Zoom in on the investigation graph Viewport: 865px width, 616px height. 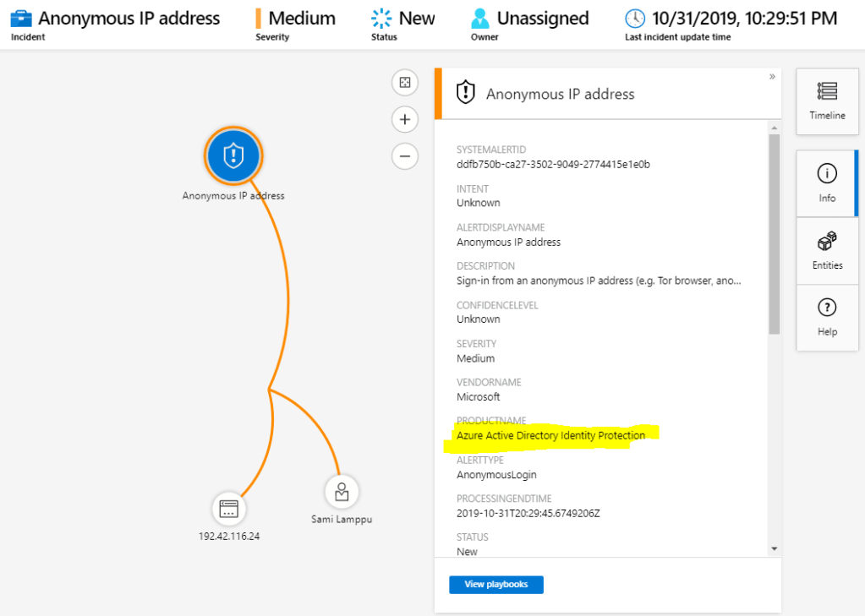pos(405,119)
